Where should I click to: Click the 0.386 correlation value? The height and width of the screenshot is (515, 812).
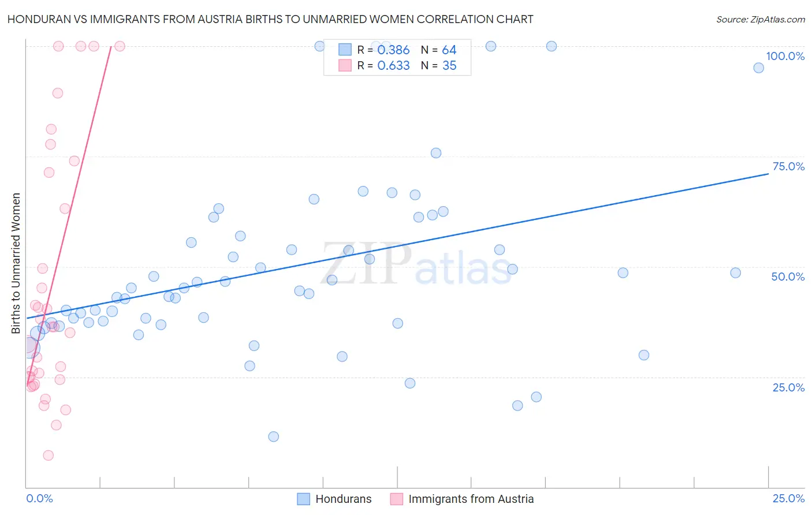[393, 50]
